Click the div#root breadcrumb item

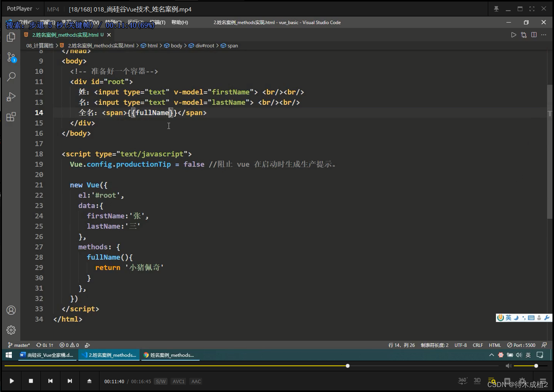pyautogui.click(x=201, y=46)
